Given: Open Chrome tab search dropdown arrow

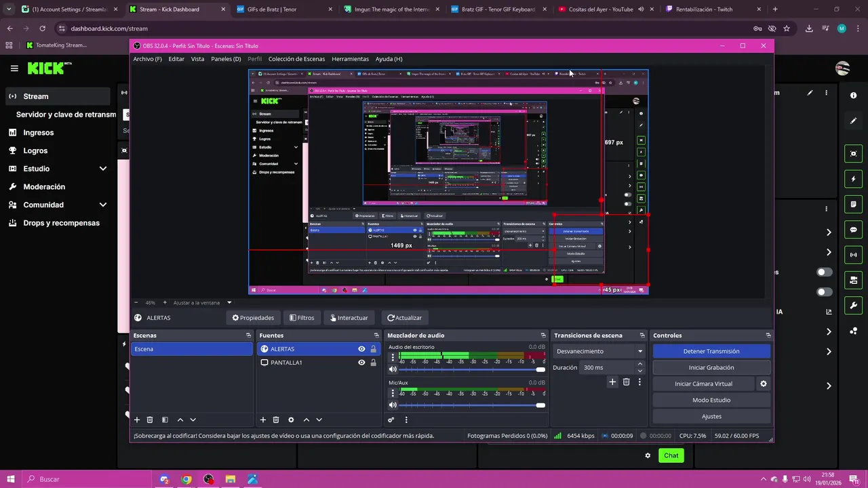Looking at the screenshot, I should click(8, 9).
